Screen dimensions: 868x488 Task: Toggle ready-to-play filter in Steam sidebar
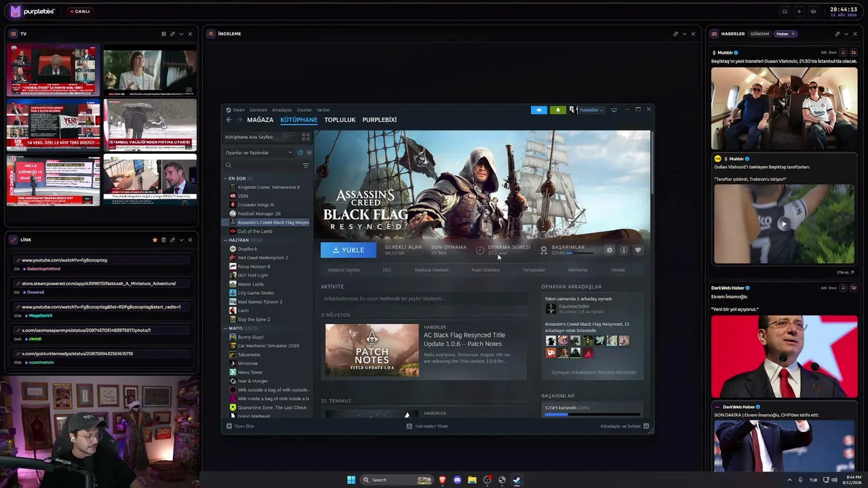pyautogui.click(x=309, y=152)
